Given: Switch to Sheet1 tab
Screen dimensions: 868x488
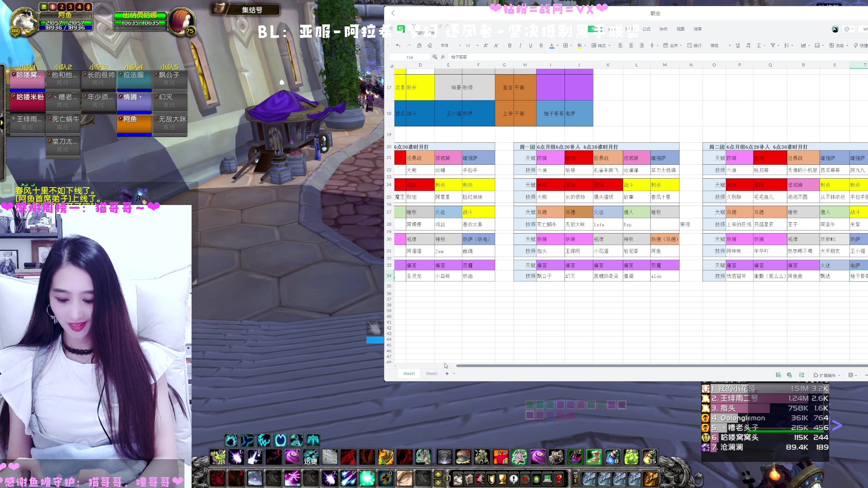Looking at the screenshot, I should coord(409,373).
